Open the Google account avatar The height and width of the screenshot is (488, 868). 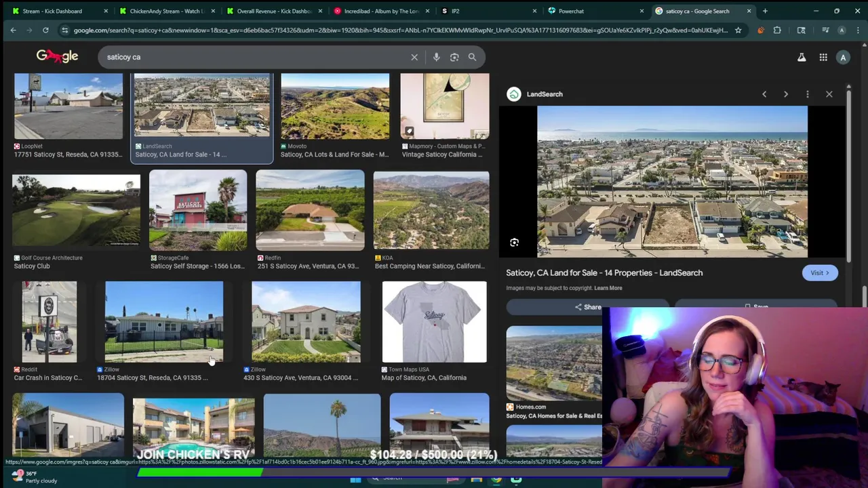[x=843, y=58]
